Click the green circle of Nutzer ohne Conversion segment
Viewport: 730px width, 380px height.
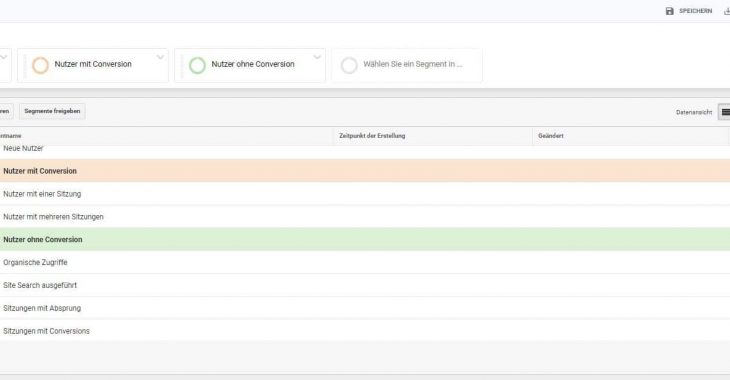point(197,65)
